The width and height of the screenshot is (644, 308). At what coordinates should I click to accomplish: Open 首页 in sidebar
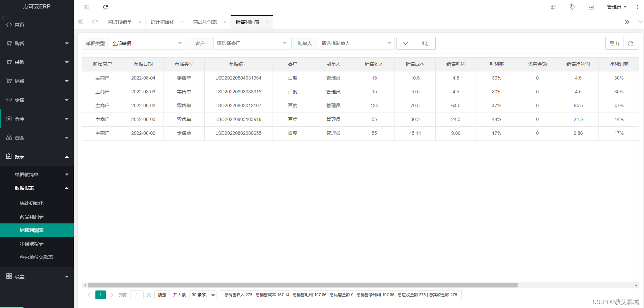point(37,25)
